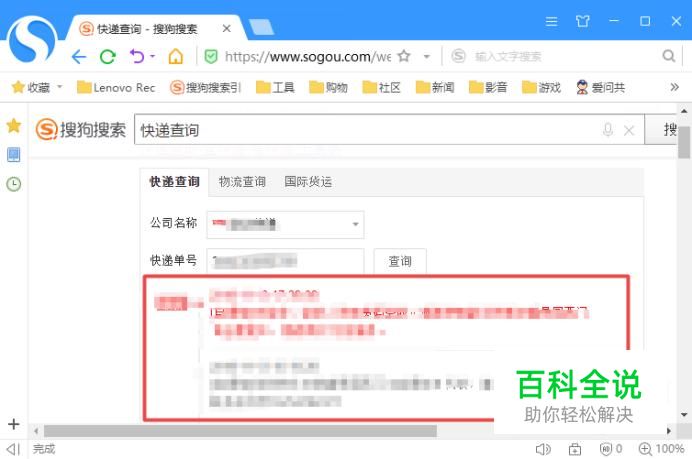Click horizontal scrollbar left arrow

tap(36, 431)
